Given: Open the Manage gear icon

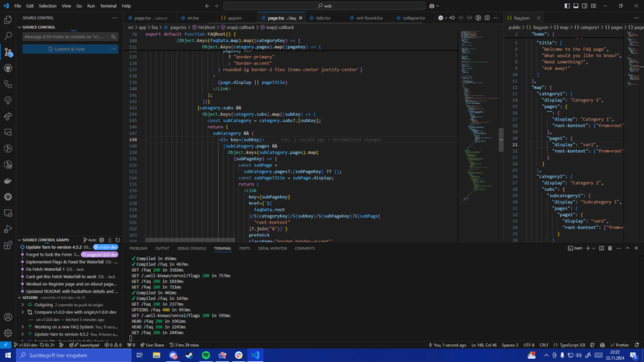Looking at the screenshot, I should tap(8, 332).
